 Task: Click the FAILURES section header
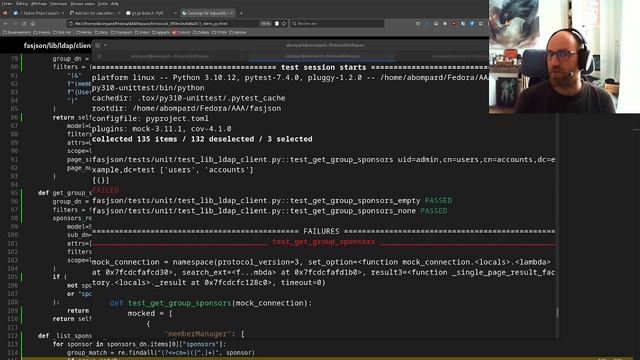pos(321,231)
